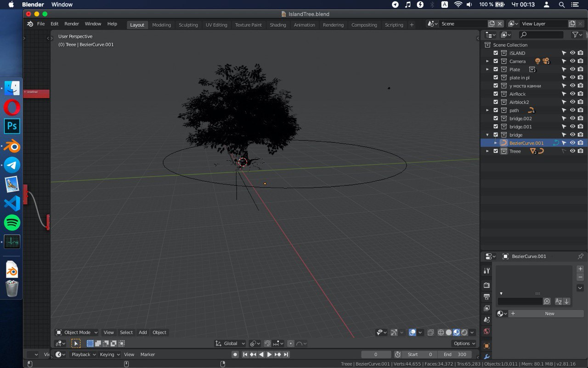Toggle auto keying record button
The height and width of the screenshot is (368, 588).
[x=235, y=354]
